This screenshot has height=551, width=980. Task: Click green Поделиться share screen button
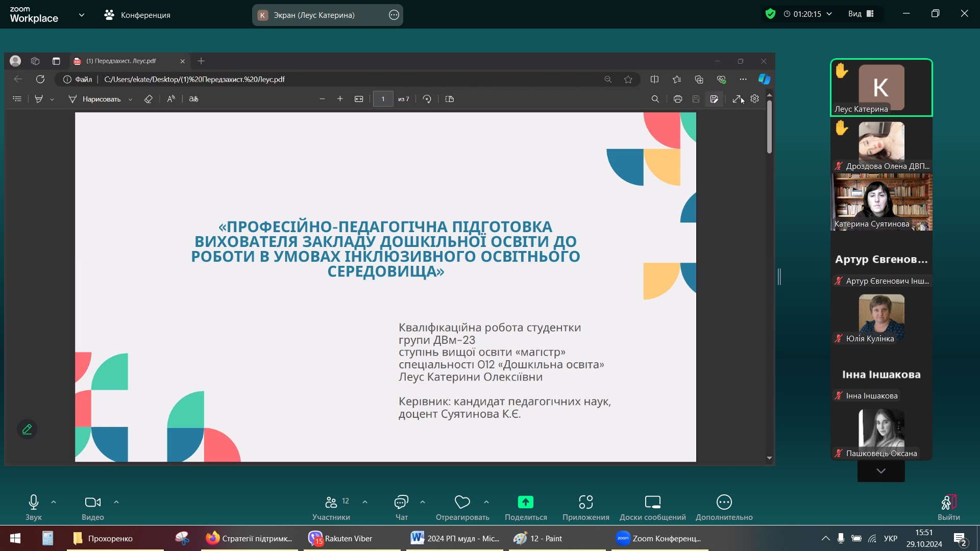pyautogui.click(x=526, y=507)
